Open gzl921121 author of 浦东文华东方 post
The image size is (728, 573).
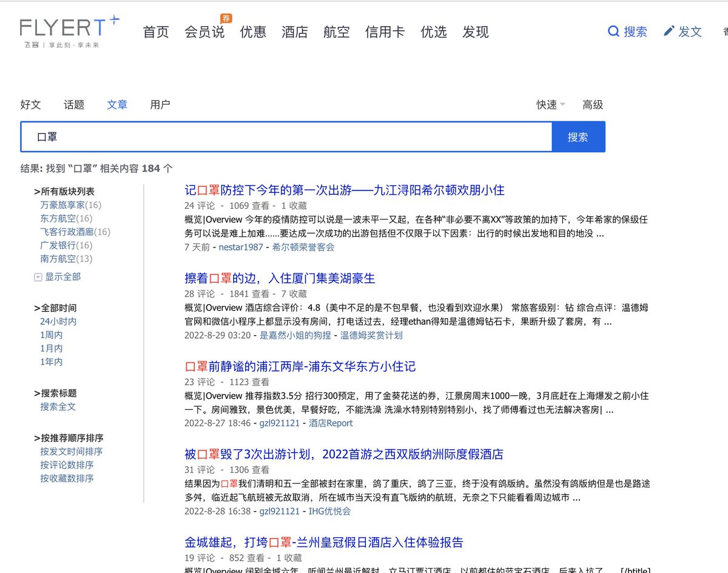[280, 423]
